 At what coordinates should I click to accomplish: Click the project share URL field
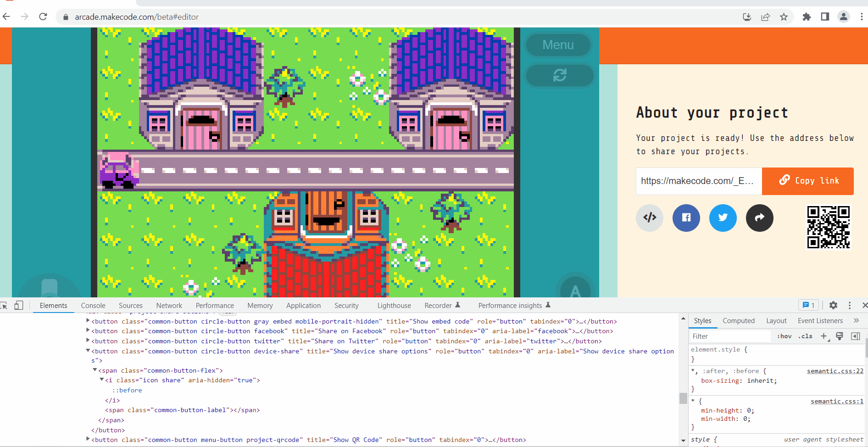699,181
